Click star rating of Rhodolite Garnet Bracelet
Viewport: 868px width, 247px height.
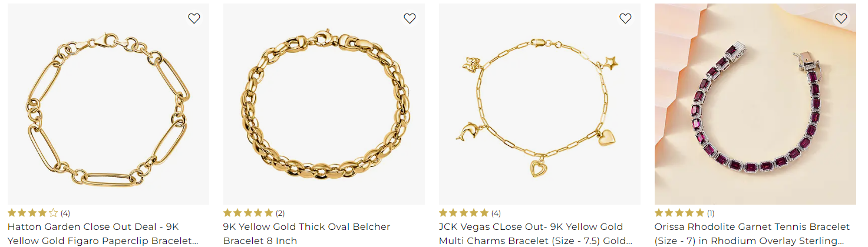(680, 213)
